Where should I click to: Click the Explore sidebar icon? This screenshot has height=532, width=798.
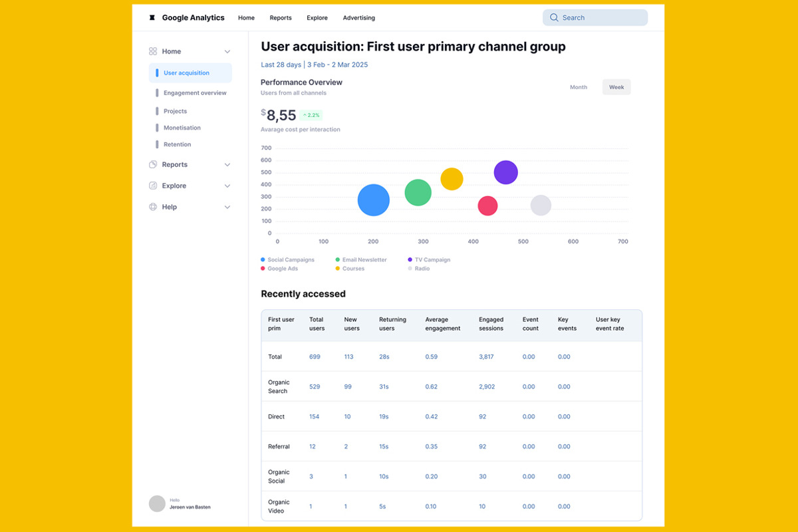click(x=153, y=186)
